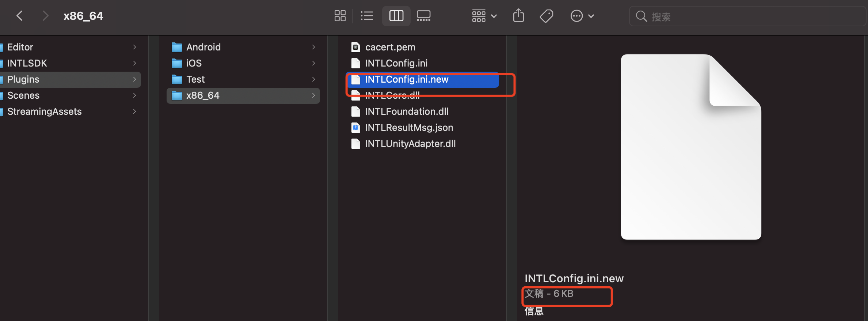Expand chevron next to INTLSDK
Viewport: 868px width, 321px height.
coord(134,63)
